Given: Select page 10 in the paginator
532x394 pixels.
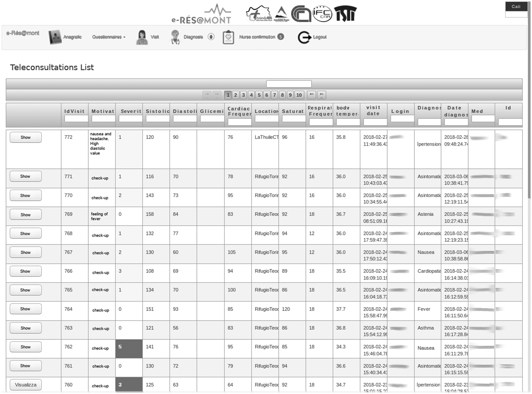Looking at the screenshot, I should (x=299, y=95).
